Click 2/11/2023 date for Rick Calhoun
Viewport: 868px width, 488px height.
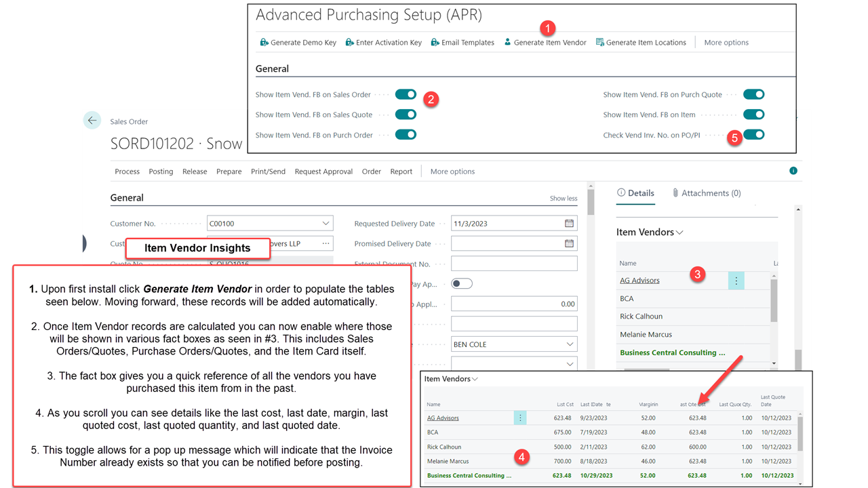593,447
